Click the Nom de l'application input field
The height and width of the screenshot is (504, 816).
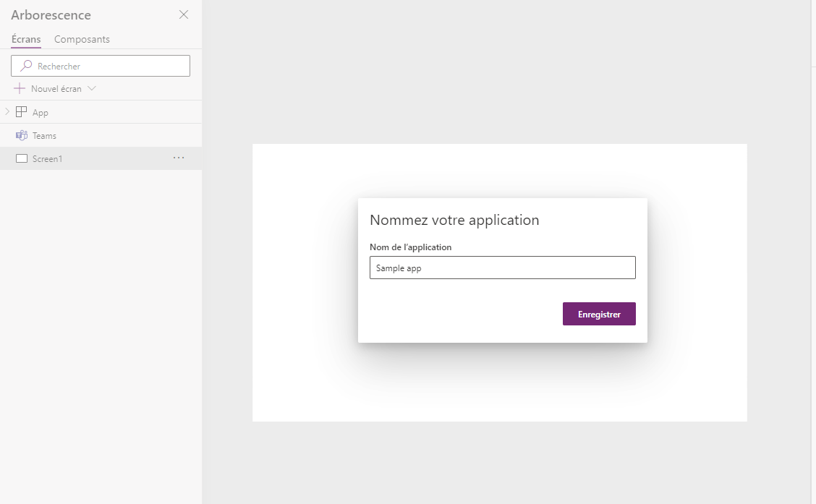[502, 268]
